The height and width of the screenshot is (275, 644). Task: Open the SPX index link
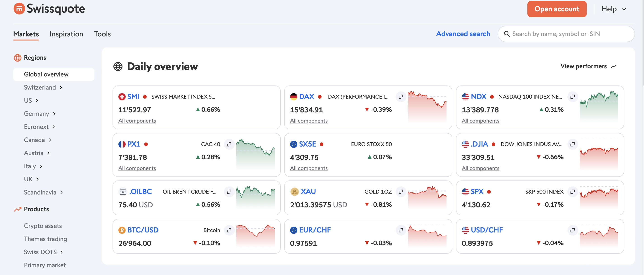(477, 192)
